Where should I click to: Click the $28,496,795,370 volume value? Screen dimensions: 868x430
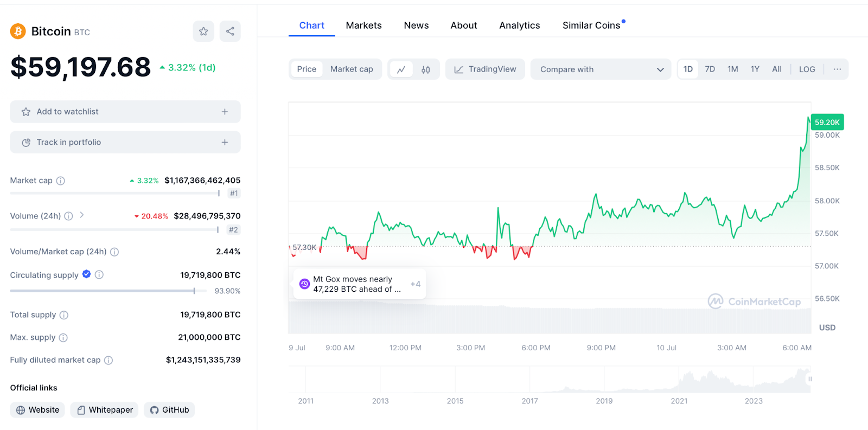coord(207,216)
